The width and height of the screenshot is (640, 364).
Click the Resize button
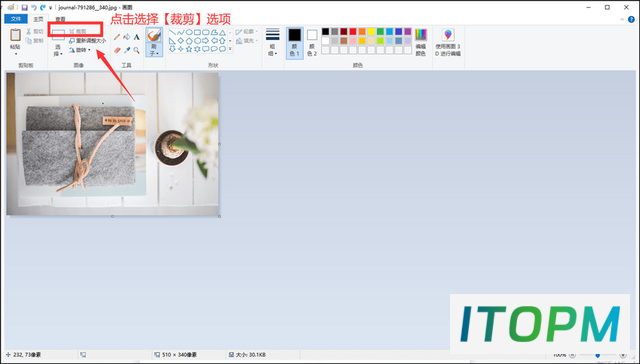coord(87,41)
